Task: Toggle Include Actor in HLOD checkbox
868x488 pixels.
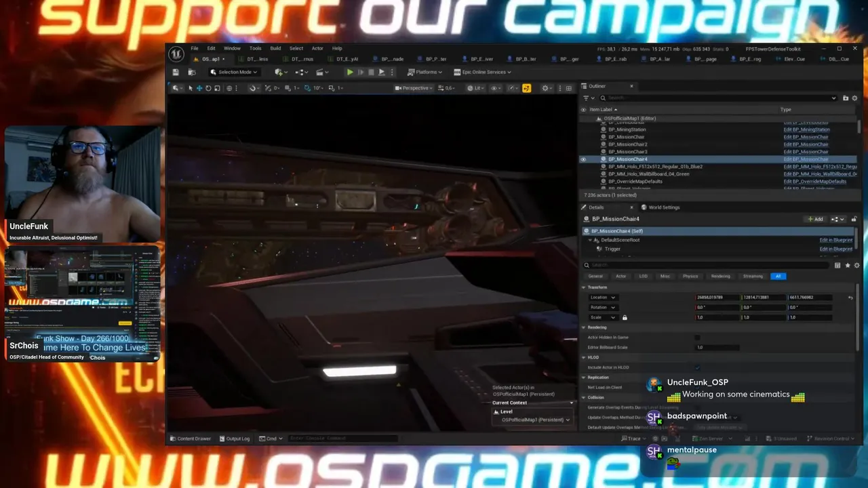Action: [x=698, y=367]
